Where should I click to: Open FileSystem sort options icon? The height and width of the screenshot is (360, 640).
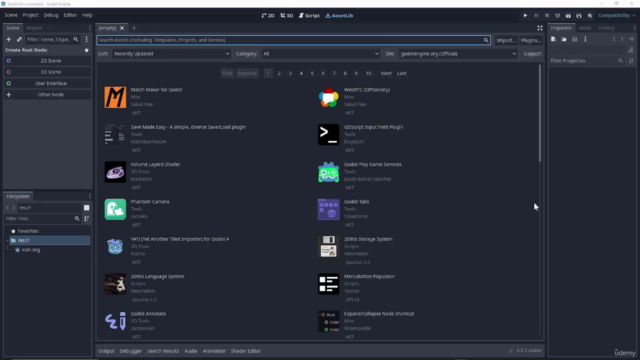[x=87, y=219]
